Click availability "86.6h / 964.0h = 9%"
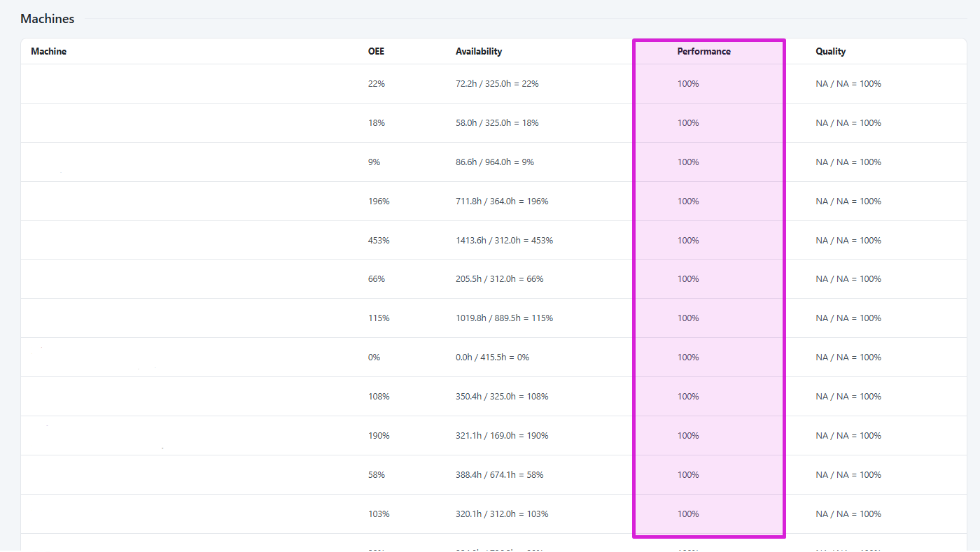The image size is (980, 552). pos(495,162)
